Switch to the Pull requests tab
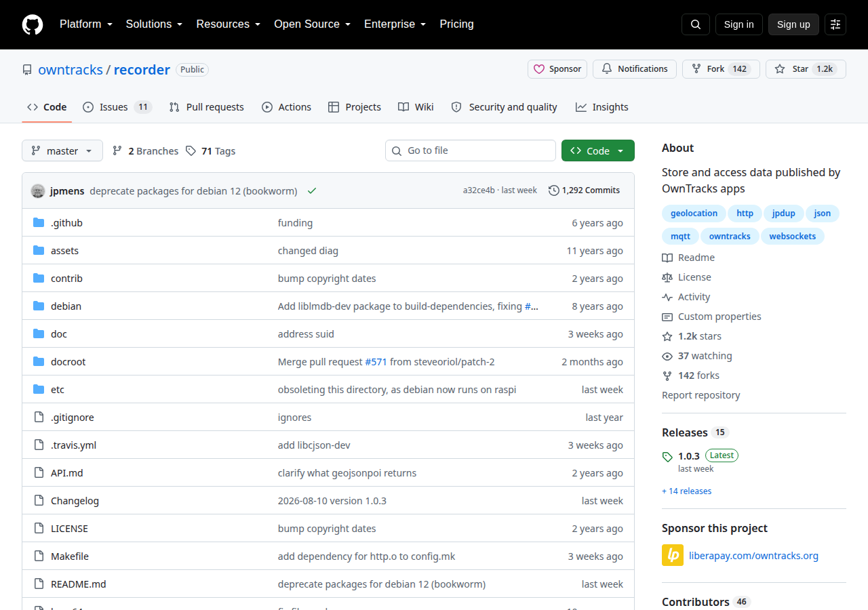The image size is (868, 610). click(x=207, y=107)
